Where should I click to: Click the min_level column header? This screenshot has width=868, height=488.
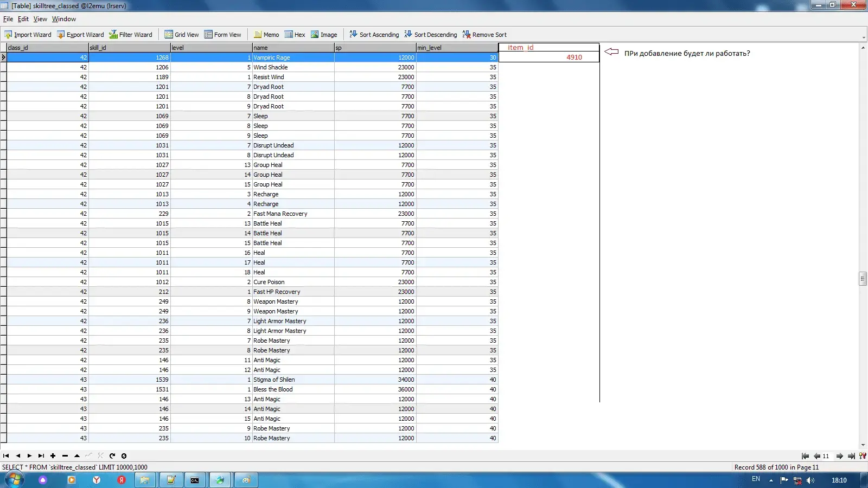[457, 48]
